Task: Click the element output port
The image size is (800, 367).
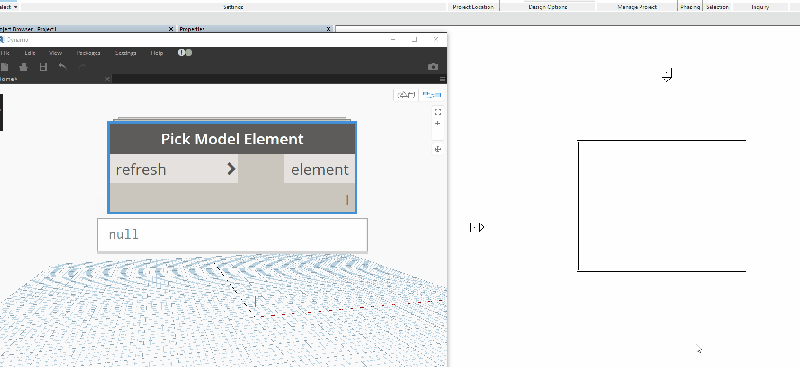Action: pyautogui.click(x=319, y=169)
